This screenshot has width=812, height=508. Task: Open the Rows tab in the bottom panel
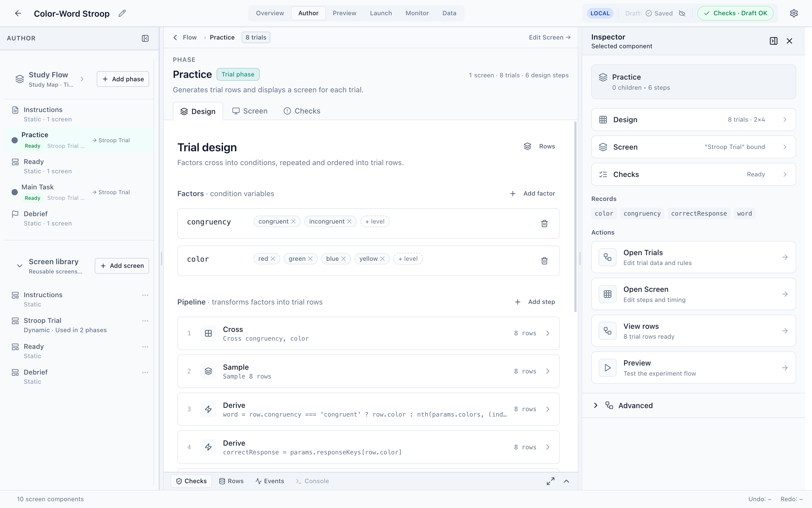coord(231,481)
